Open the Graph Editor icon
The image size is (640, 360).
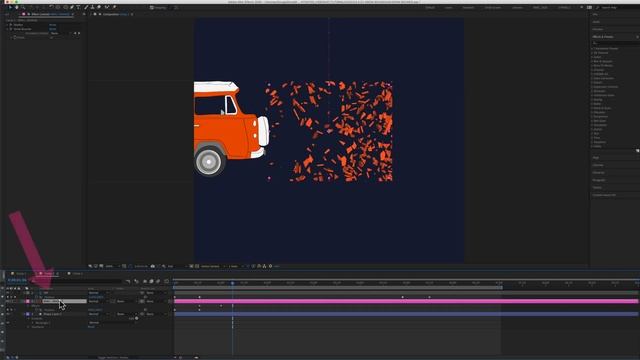pos(167,281)
